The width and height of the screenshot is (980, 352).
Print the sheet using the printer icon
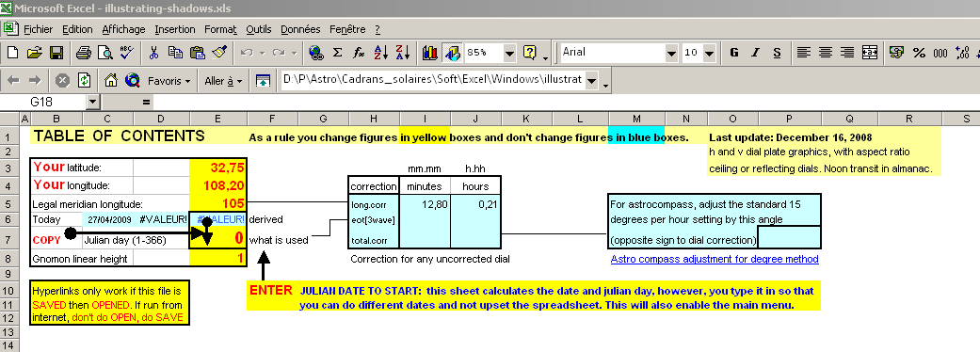pyautogui.click(x=84, y=53)
